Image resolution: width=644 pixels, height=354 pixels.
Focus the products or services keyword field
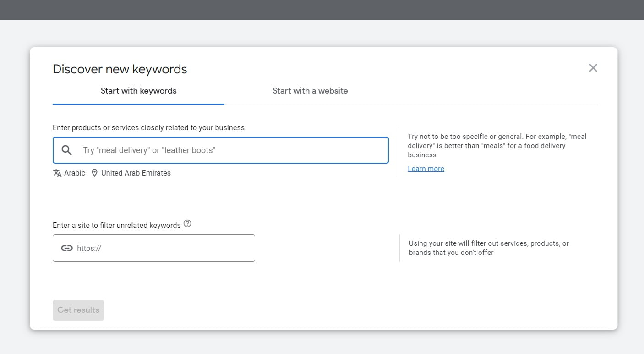221,150
